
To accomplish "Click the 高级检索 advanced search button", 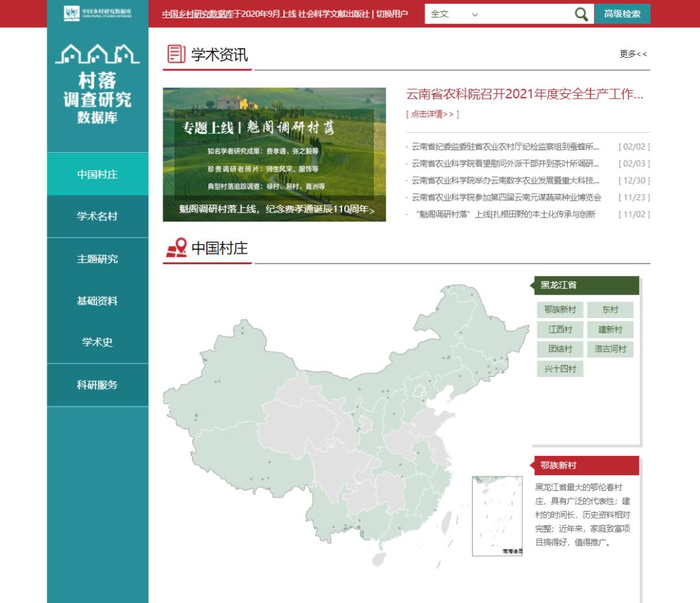I will click(622, 14).
